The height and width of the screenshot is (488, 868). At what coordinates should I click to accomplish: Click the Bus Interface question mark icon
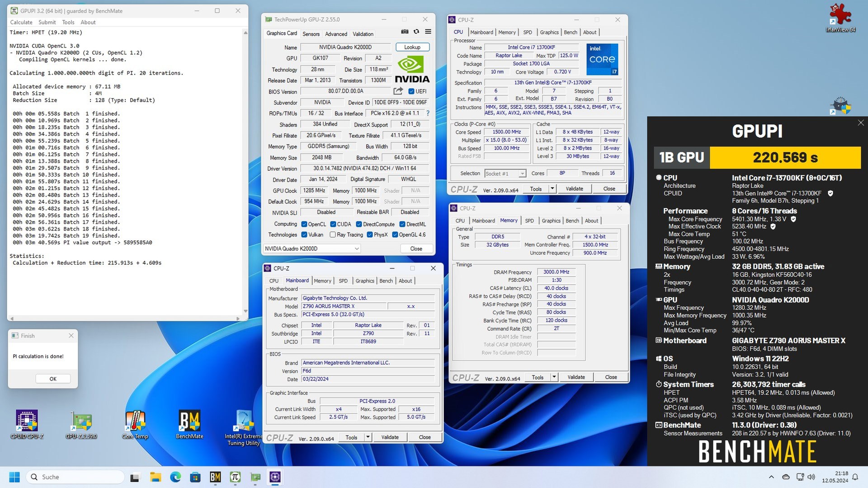[x=428, y=113]
